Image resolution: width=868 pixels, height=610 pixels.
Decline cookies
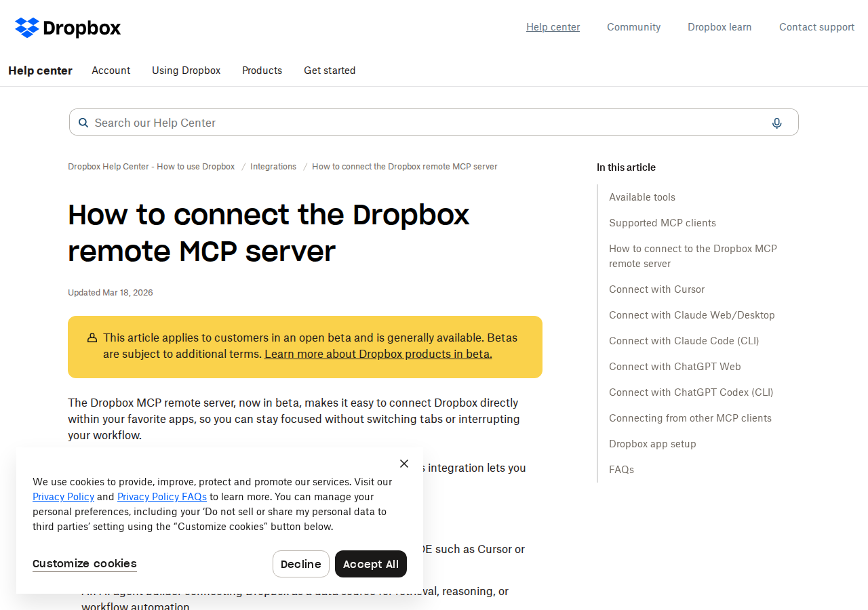click(301, 564)
